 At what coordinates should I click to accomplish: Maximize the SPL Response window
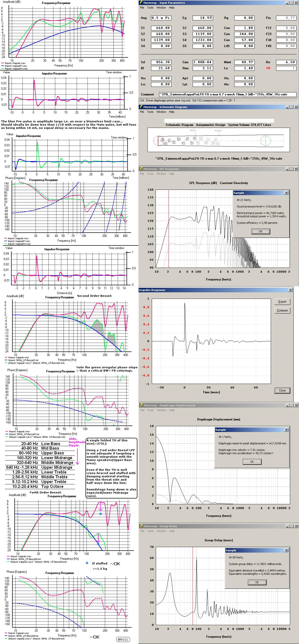tap(291, 169)
